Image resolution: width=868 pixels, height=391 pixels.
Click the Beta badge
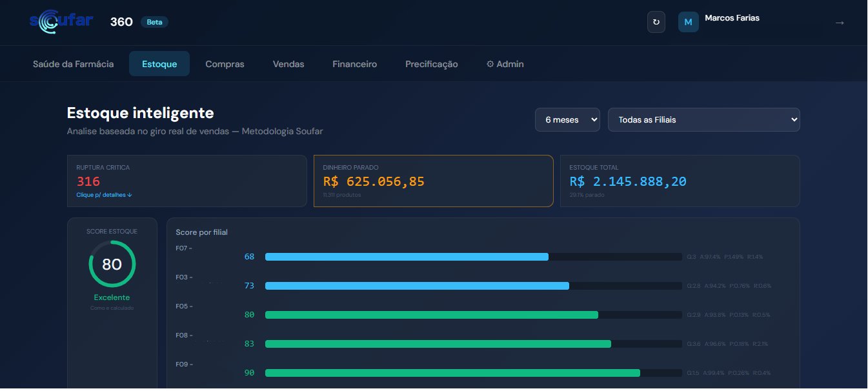155,22
